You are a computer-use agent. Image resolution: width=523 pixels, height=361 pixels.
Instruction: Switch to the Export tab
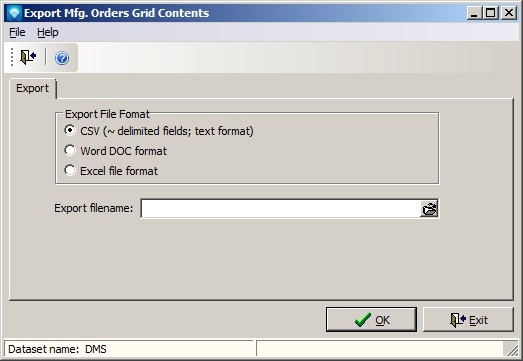pyautogui.click(x=32, y=88)
